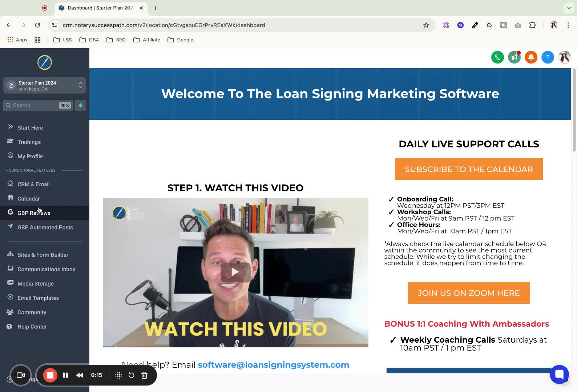This screenshot has height=392, width=577.
Task: Click the blue help question mark icon
Action: [x=548, y=57]
